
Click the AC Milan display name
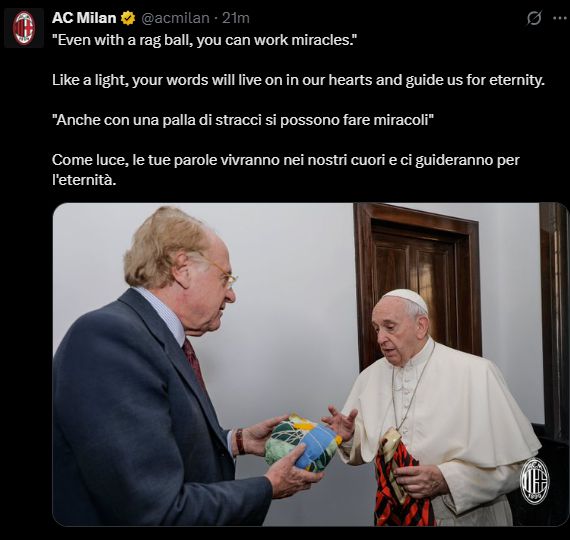(x=84, y=18)
